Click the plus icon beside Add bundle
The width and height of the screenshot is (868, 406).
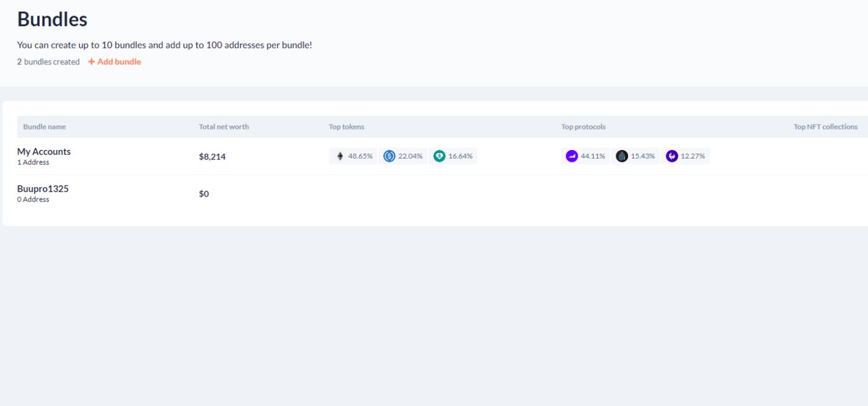point(92,62)
